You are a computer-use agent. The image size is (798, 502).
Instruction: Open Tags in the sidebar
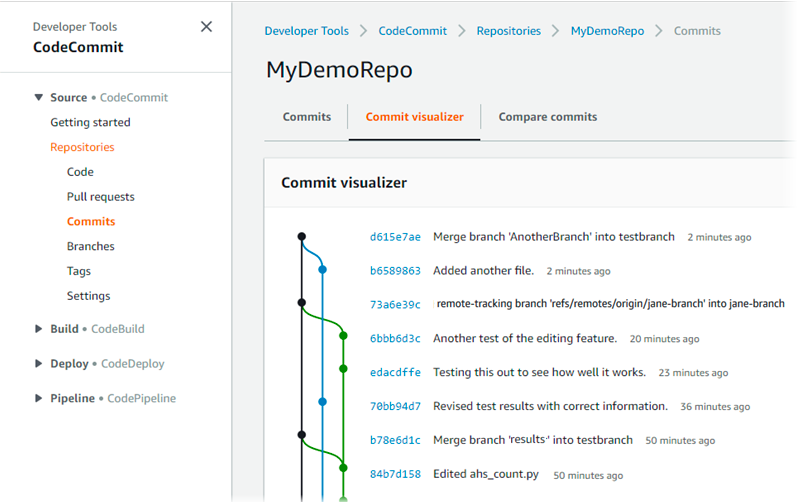click(x=78, y=271)
